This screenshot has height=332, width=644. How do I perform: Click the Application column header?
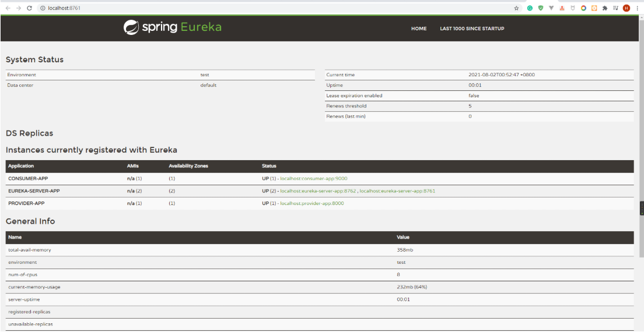(21, 166)
